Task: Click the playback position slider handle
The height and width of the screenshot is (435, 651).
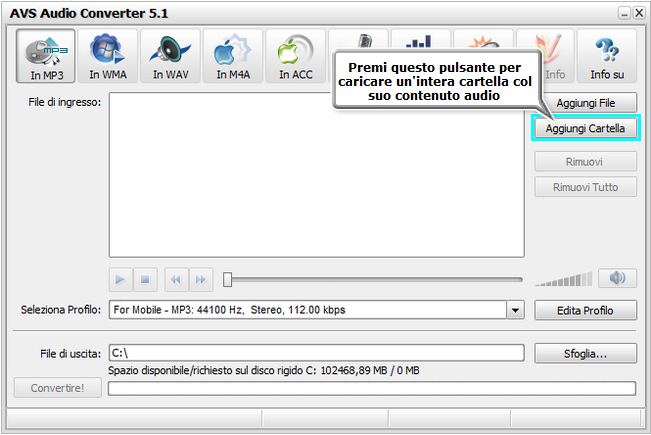Action: tap(227, 279)
